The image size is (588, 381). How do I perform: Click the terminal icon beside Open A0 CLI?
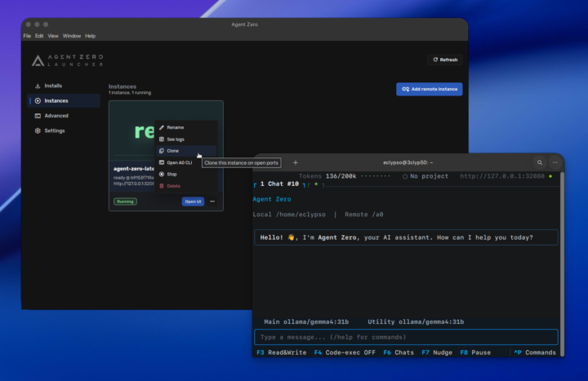[x=162, y=162]
